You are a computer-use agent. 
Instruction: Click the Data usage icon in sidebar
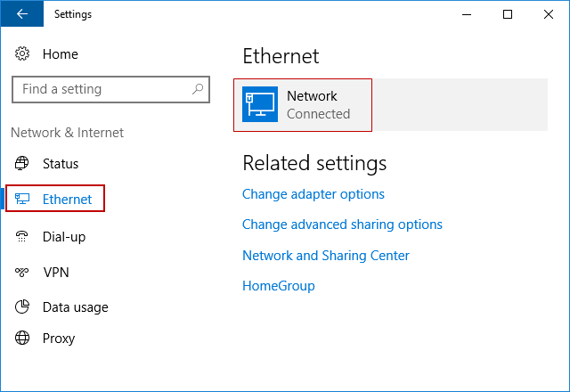pos(22,307)
